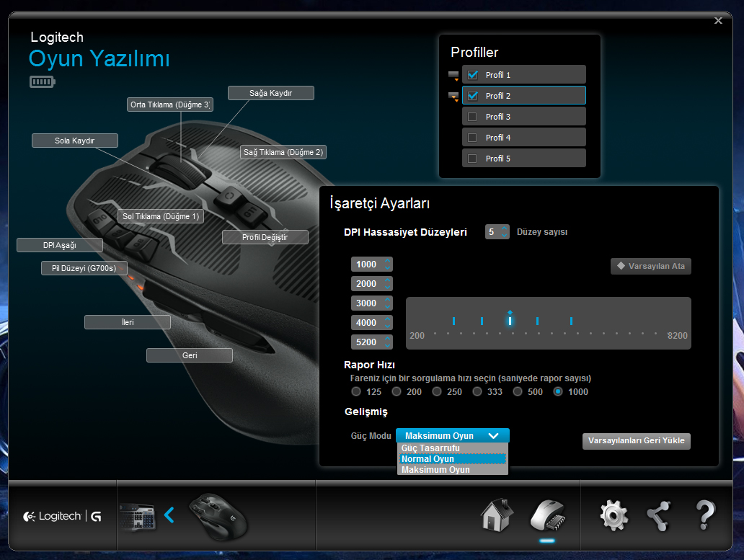Select the fourth DPI slider marker

point(537,321)
